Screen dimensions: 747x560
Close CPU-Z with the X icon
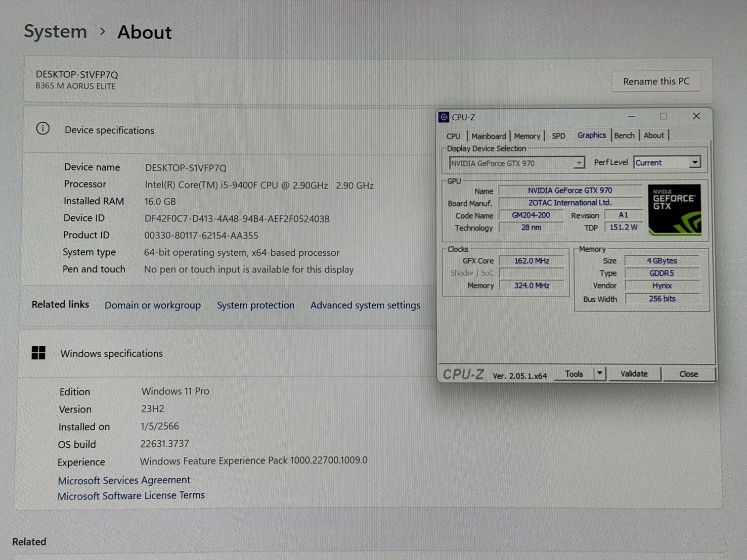click(696, 116)
